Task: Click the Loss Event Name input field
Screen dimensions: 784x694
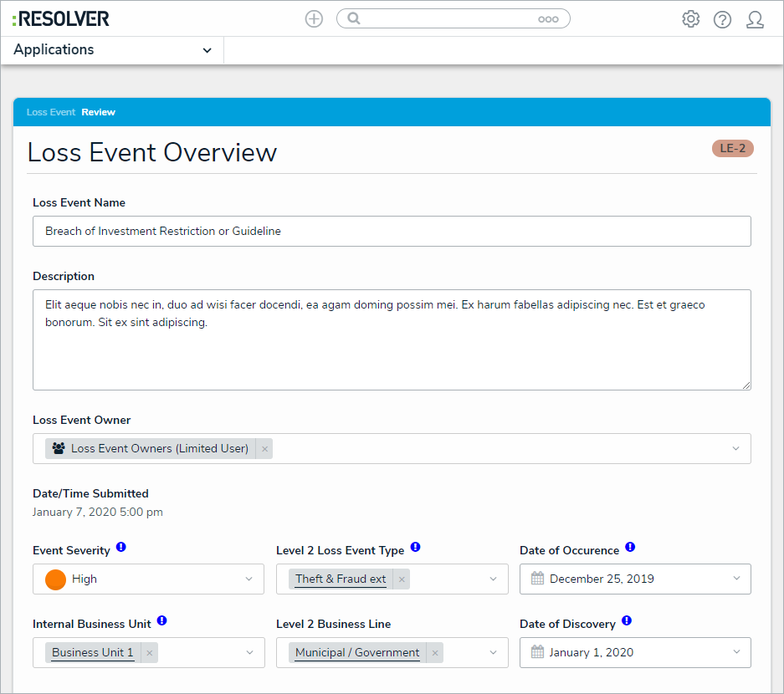Action: click(392, 232)
